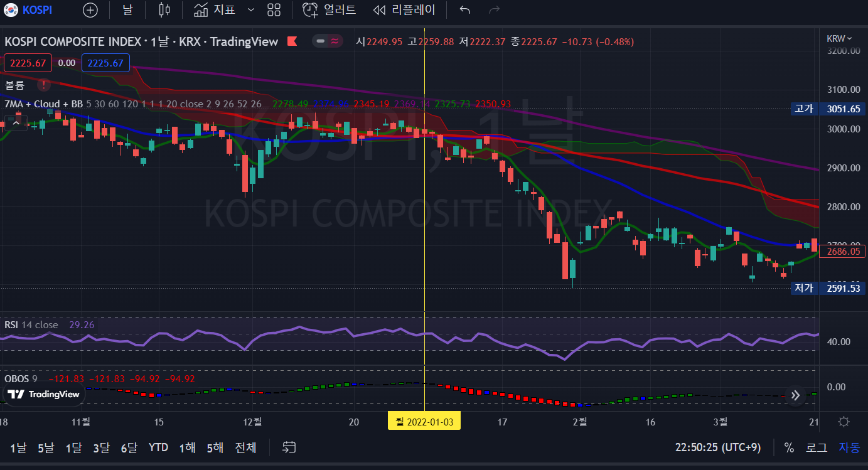Select the 3달 time range

coord(101,447)
